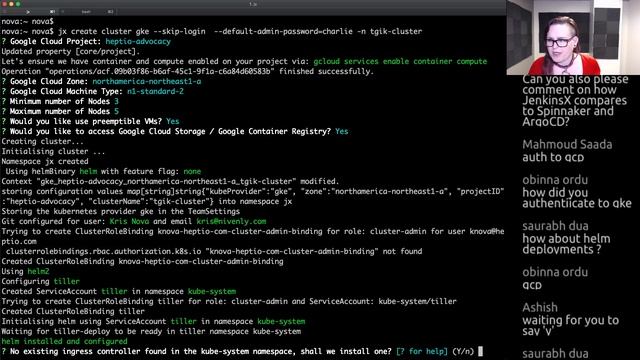Click the 'gcloud services enable container compute' text

[x=400, y=62]
